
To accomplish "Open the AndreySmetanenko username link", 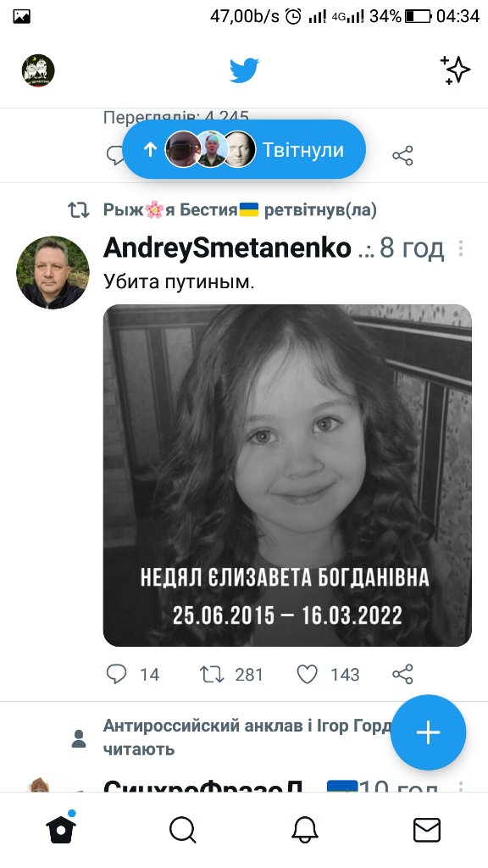I will click(x=227, y=248).
